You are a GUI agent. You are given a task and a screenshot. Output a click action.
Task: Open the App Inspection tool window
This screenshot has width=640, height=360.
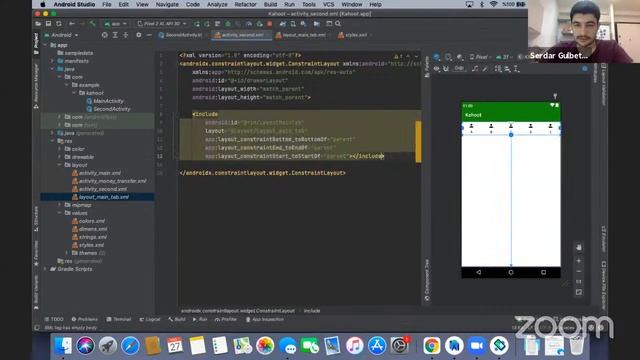point(264,319)
